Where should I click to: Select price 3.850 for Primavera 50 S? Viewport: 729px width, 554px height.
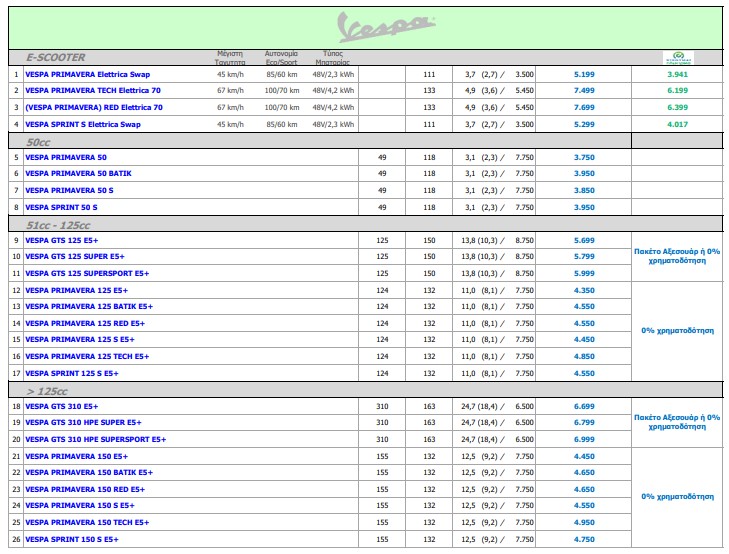click(584, 191)
